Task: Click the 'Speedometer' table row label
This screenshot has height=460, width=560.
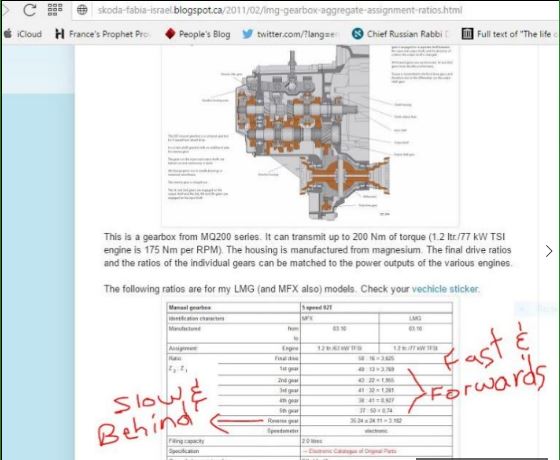Action: point(283,431)
